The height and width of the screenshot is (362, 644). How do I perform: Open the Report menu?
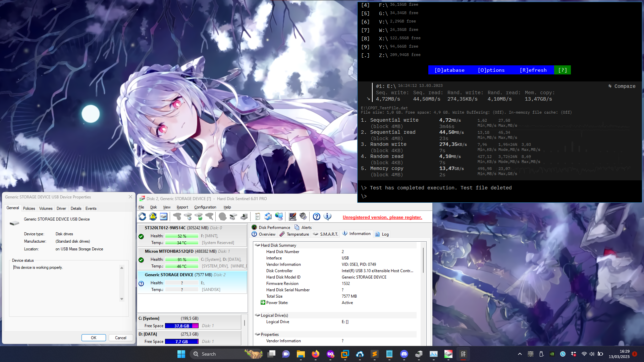(x=182, y=207)
